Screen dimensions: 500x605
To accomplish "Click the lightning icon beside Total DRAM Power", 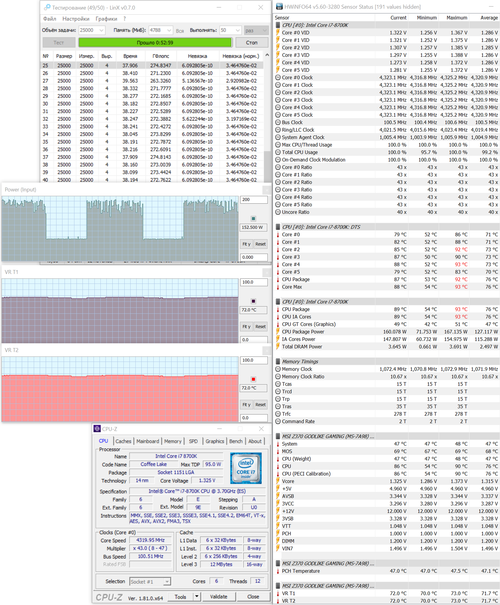I will click(278, 347).
